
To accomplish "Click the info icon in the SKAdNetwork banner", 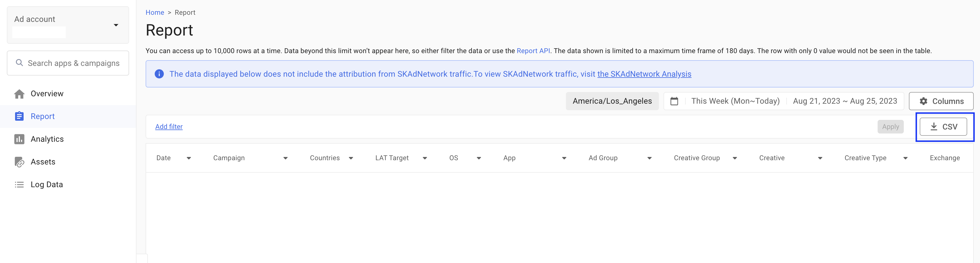I will tap(160, 74).
